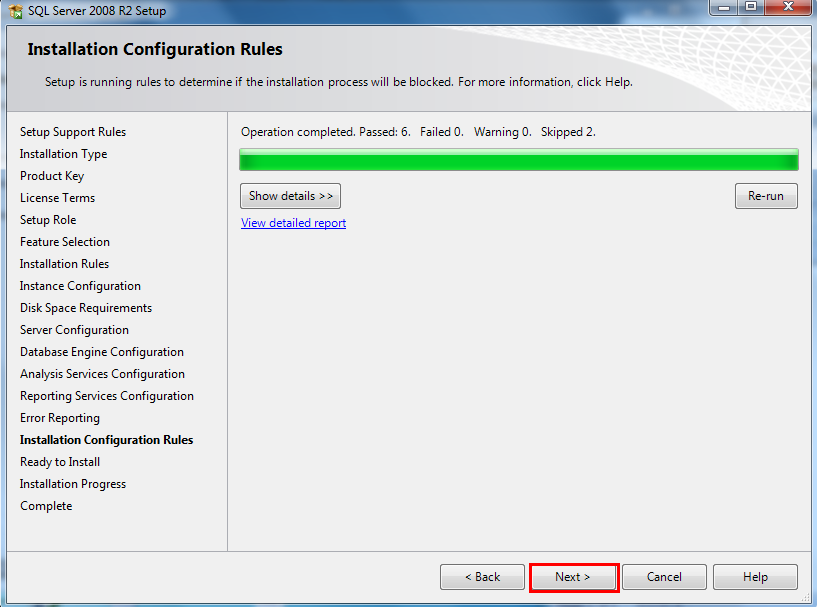This screenshot has height=607, width=817.
Task: Select Feature Selection step in sidebar
Action: pos(65,242)
